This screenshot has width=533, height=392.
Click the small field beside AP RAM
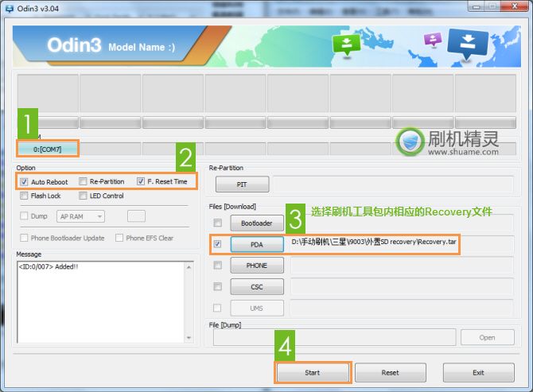136,216
